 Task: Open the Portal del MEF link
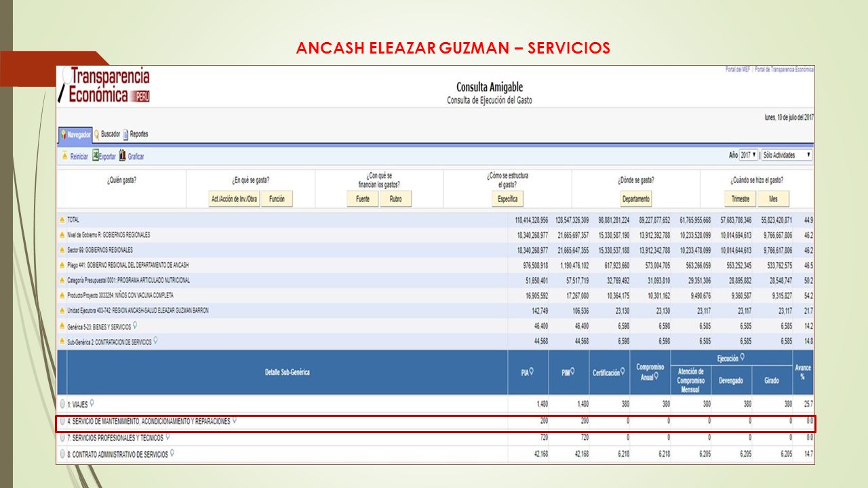pyautogui.click(x=738, y=69)
